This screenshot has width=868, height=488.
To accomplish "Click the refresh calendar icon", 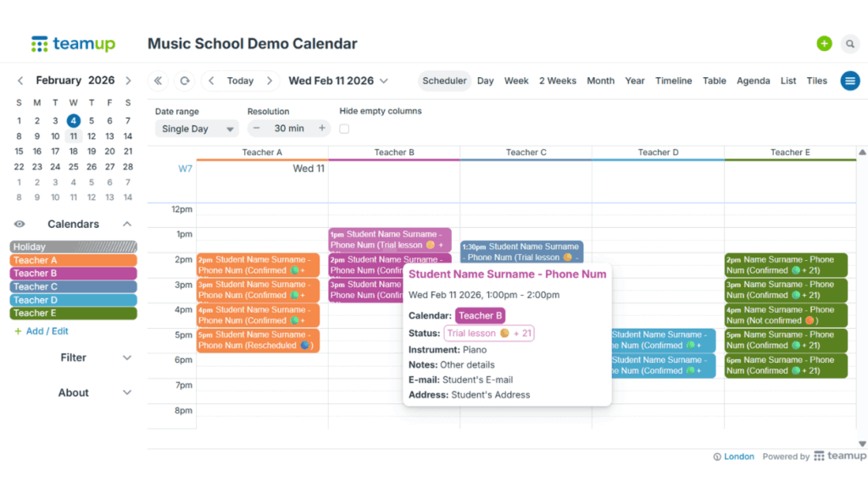I will coord(184,81).
